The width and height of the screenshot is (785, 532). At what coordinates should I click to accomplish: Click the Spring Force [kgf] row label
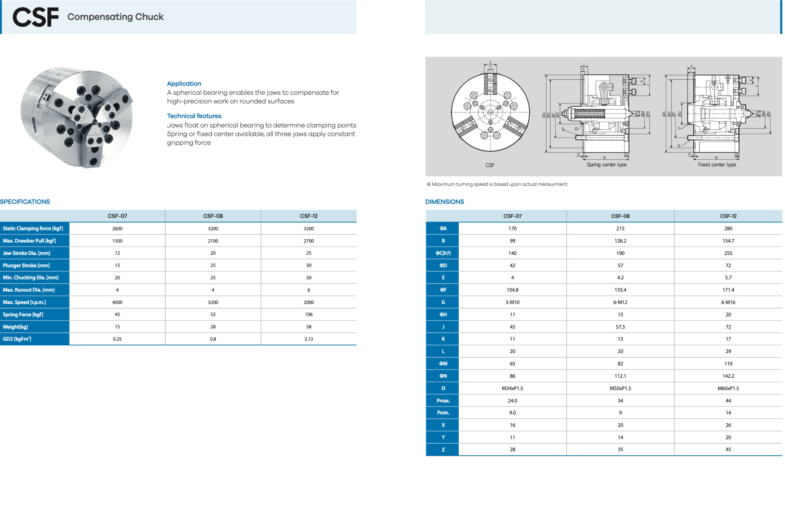23,315
